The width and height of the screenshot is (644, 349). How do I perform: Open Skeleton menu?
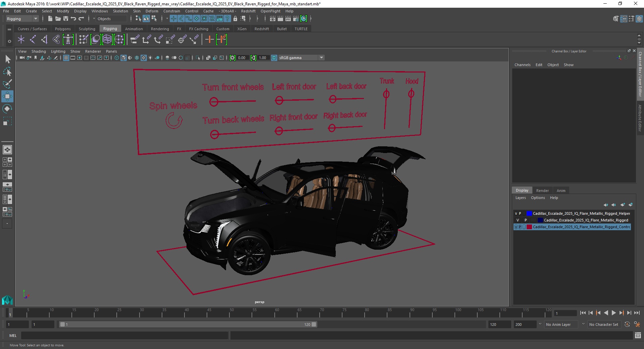(120, 11)
